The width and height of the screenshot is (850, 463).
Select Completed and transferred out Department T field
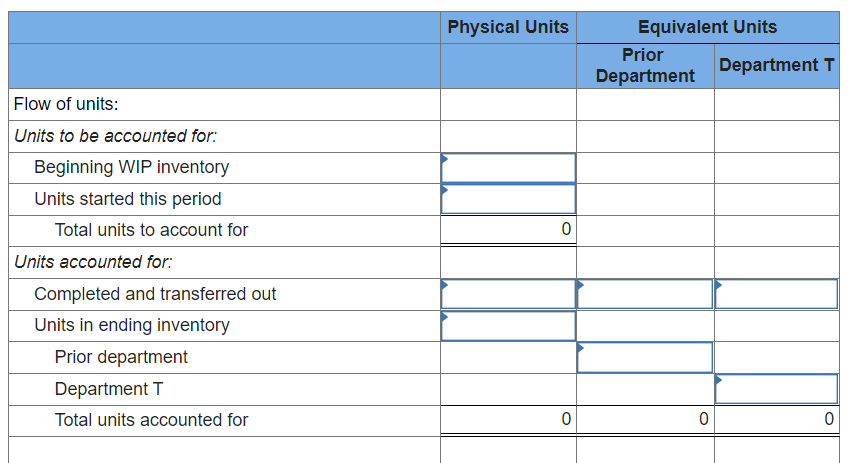[776, 294]
